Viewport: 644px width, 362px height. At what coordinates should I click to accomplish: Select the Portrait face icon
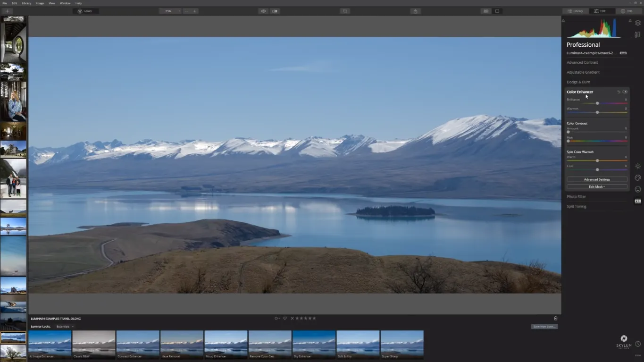(638, 189)
